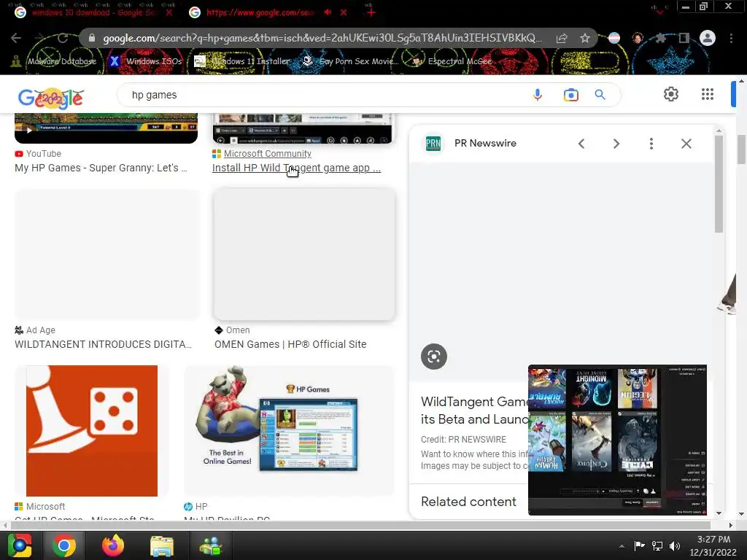Go to the previous image in the preview panel

tap(581, 144)
